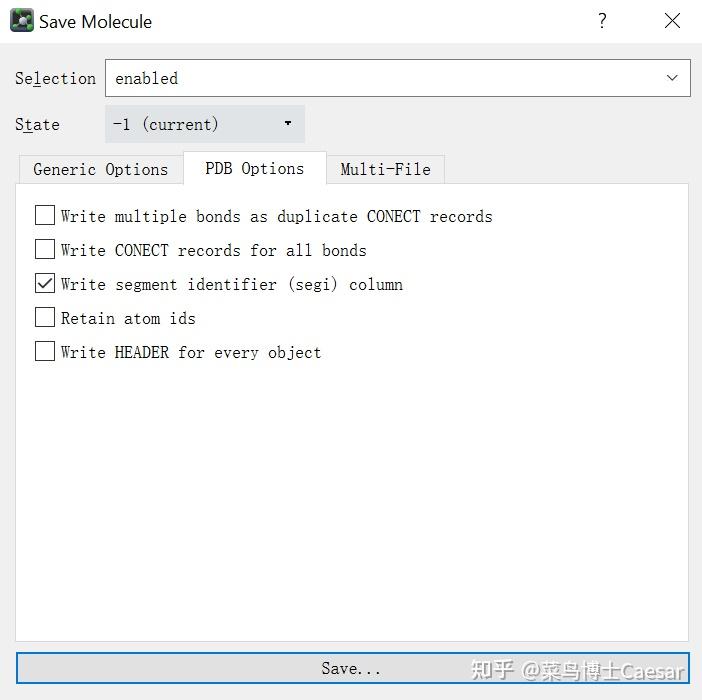Image resolution: width=702 pixels, height=700 pixels.
Task: Expand the Selection dropdown arrow
Action: (672, 78)
